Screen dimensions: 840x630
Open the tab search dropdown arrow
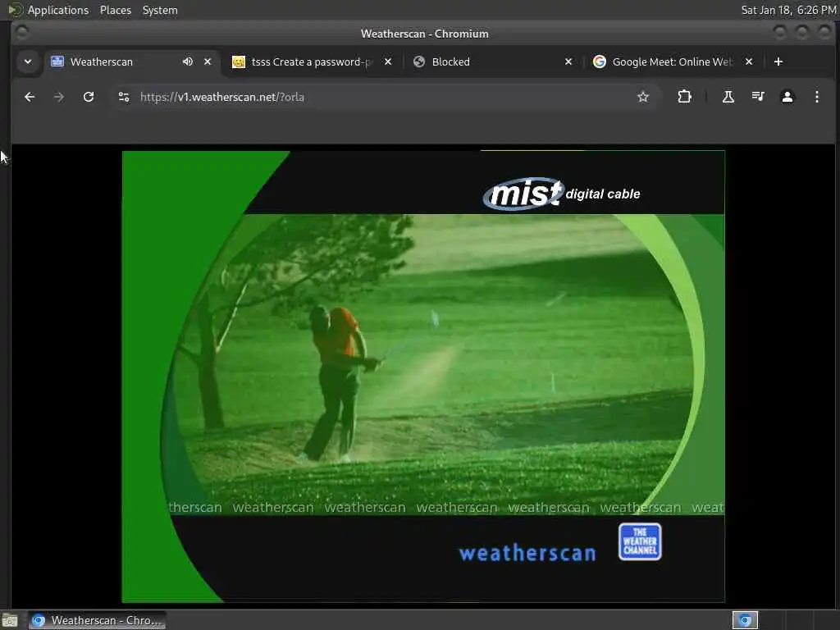(28, 62)
